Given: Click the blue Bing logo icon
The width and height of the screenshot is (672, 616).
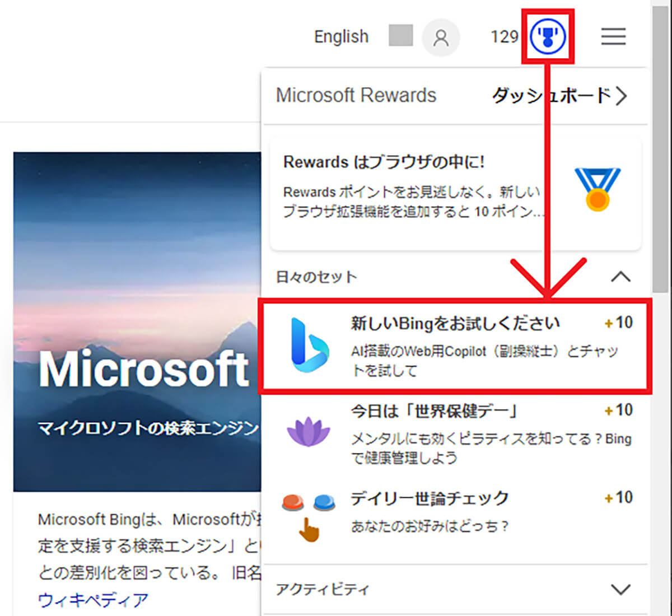Looking at the screenshot, I should point(310,346).
